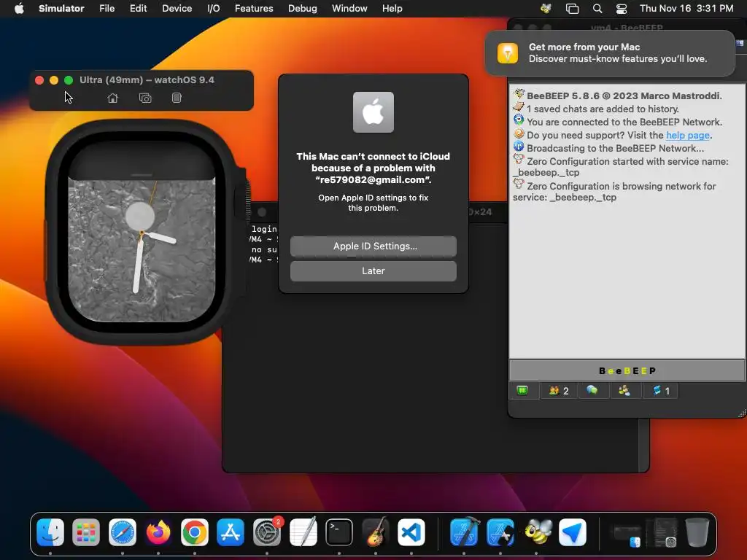Open the Simulator application menu
Screen dimensions: 747x560
click(x=61, y=8)
